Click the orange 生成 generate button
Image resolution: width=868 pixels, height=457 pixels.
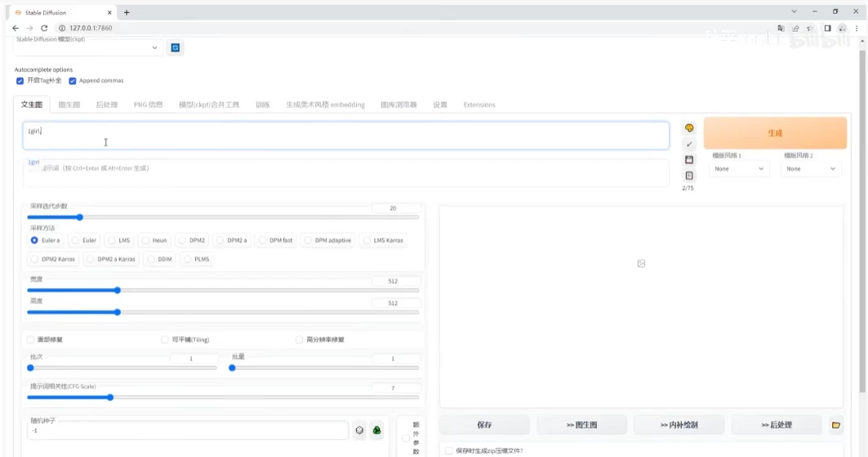(x=774, y=133)
